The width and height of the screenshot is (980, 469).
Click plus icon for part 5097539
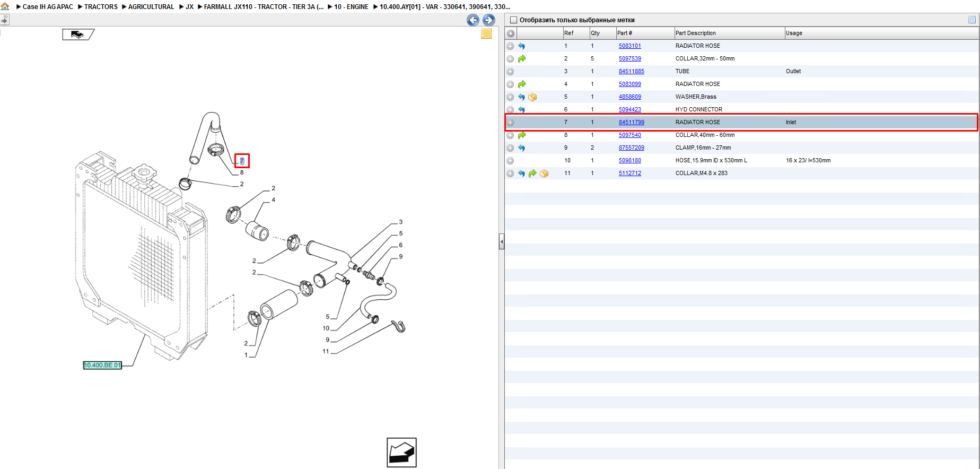(510, 59)
